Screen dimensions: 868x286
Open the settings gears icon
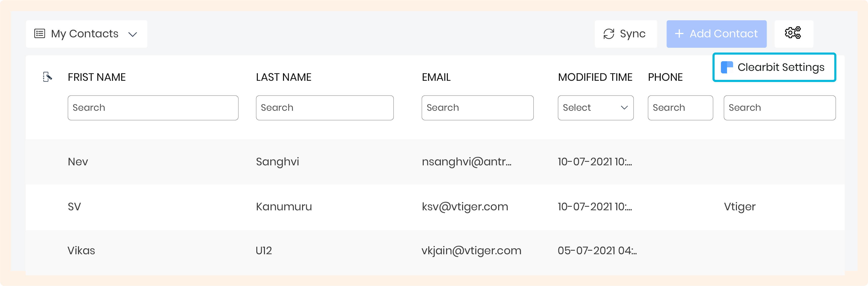793,33
